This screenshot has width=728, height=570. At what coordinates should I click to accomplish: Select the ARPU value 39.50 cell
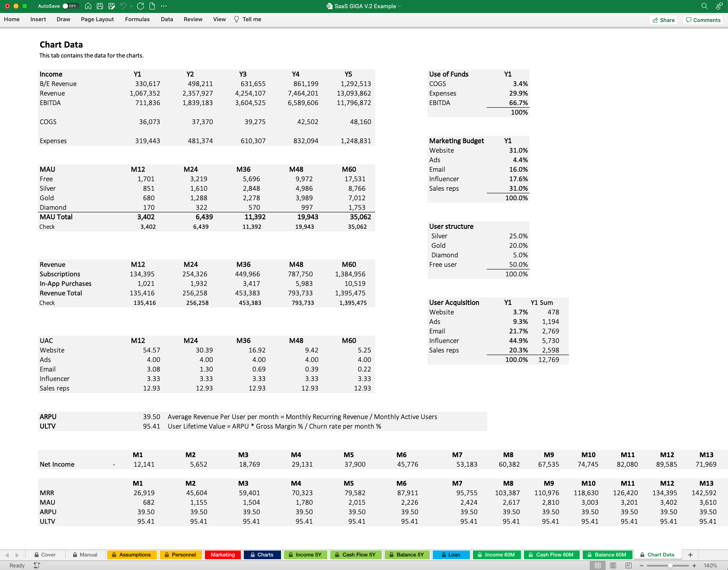click(152, 417)
